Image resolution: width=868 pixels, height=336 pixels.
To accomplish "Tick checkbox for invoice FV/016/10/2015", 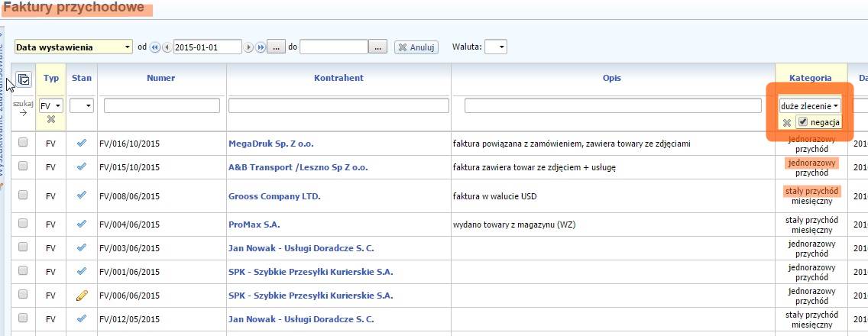I will pos(23,142).
